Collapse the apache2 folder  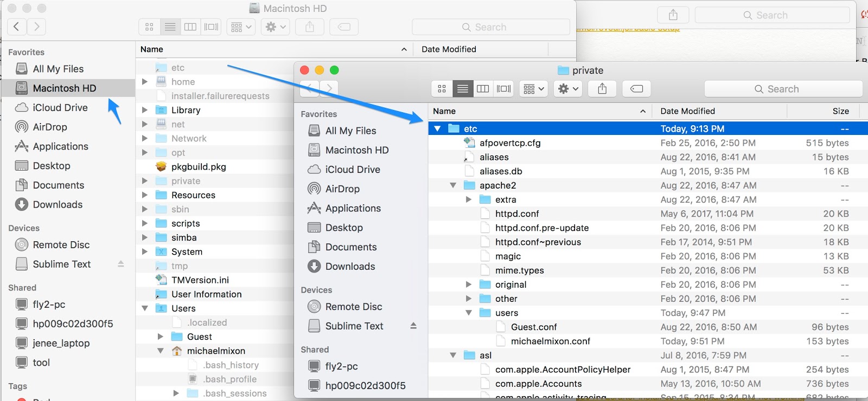coord(453,185)
